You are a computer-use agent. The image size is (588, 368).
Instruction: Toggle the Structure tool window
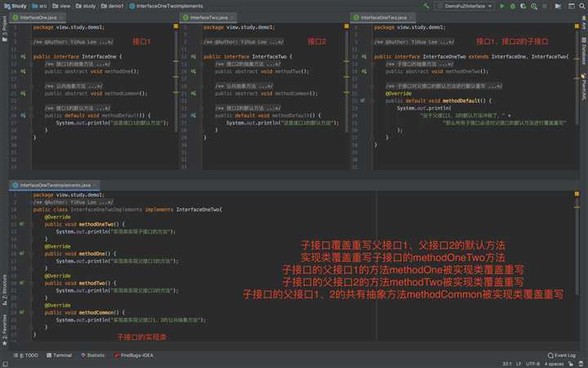[4, 289]
